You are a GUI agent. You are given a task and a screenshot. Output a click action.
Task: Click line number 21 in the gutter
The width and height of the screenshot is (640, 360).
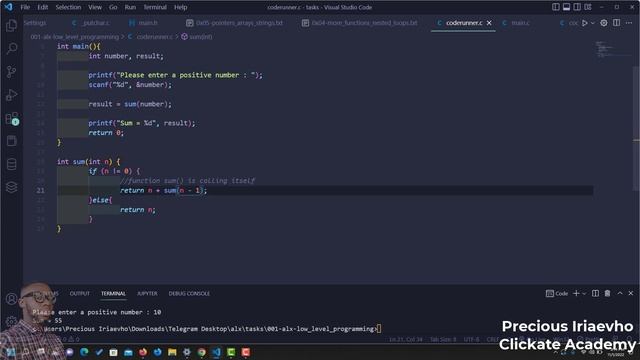pos(40,190)
